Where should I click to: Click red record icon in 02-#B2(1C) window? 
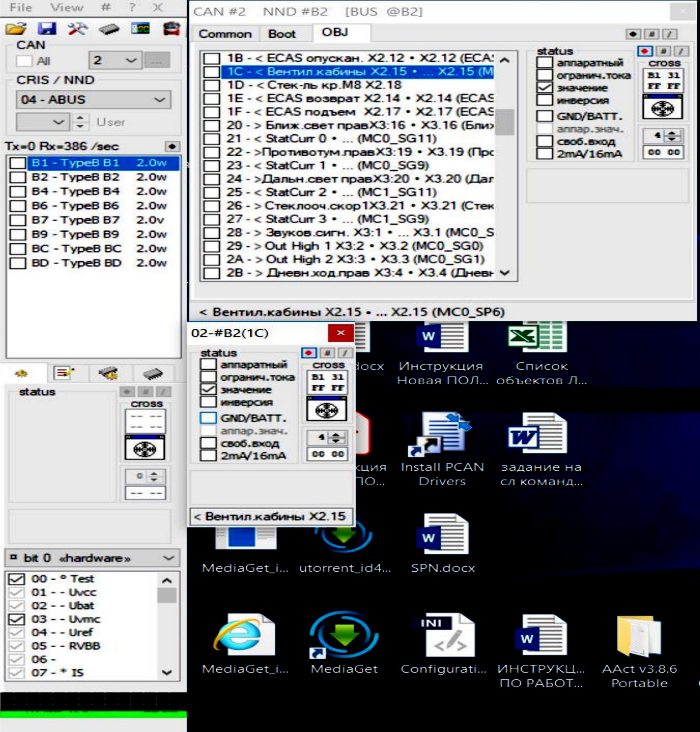pyautogui.click(x=309, y=353)
